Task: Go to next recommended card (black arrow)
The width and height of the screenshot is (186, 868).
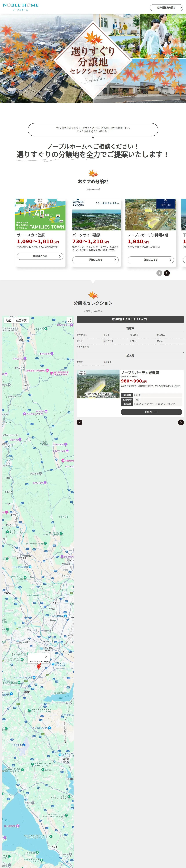Action: click(167, 273)
